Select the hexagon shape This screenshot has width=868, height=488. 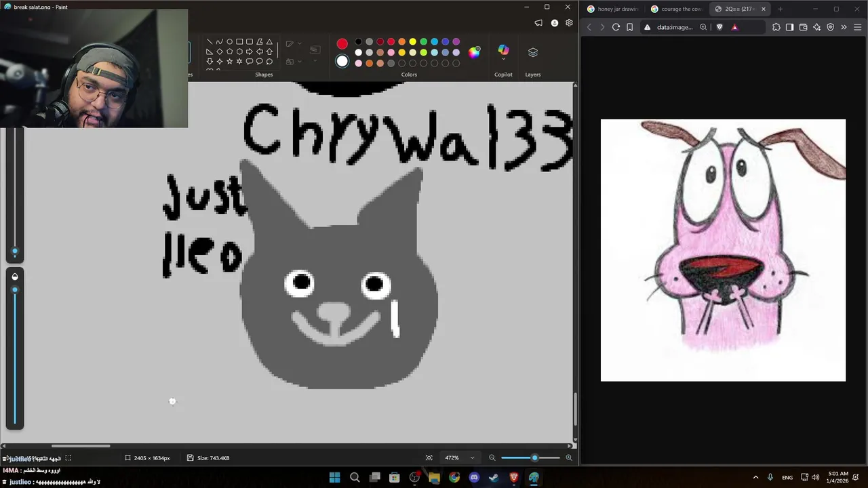point(239,52)
